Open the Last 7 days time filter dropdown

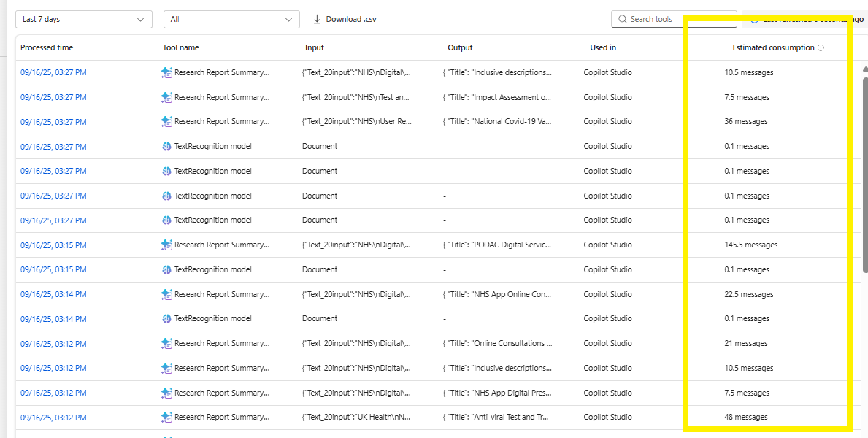click(x=83, y=19)
